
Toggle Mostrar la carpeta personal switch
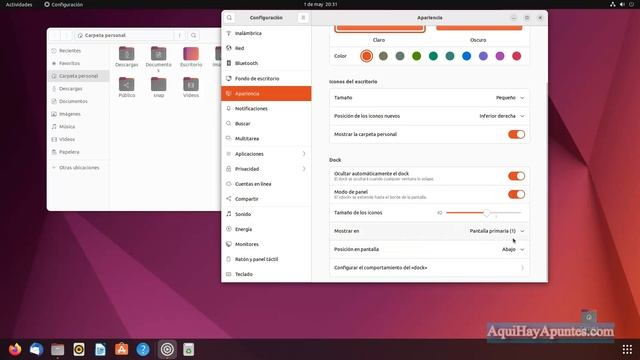click(516, 134)
